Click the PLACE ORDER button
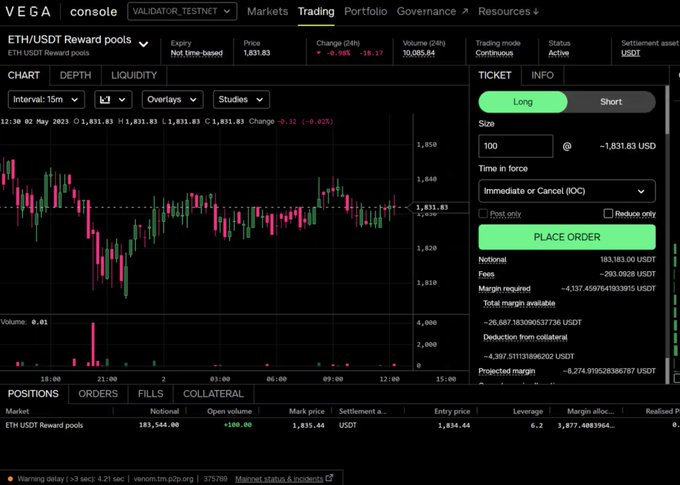The width and height of the screenshot is (680, 485). (x=567, y=237)
